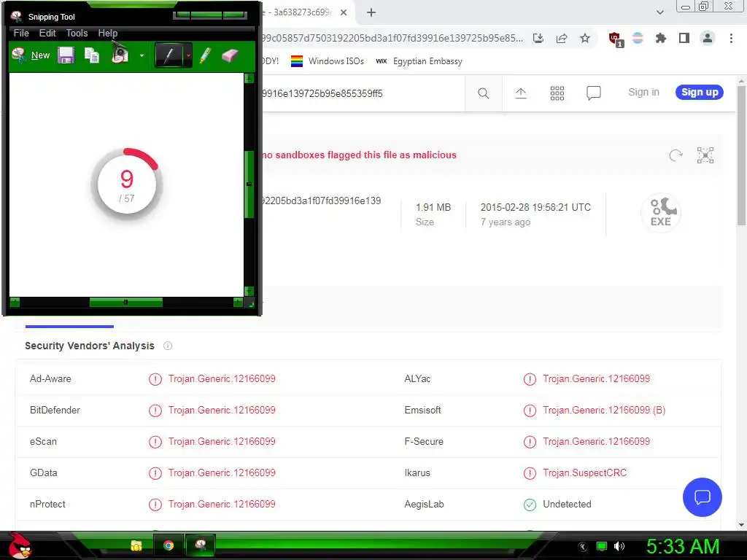Bookmark this page with the star icon
The image size is (747, 560).
point(585,38)
